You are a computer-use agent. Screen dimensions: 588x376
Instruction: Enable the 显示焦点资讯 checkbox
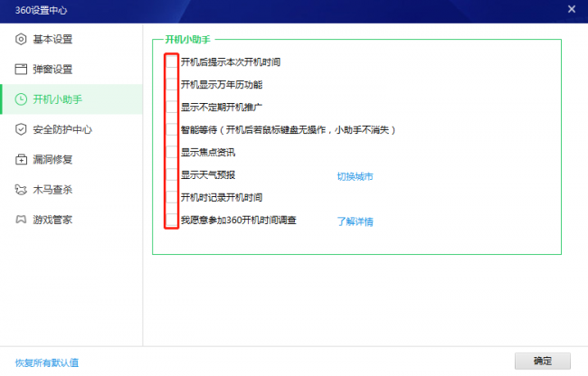tap(171, 152)
